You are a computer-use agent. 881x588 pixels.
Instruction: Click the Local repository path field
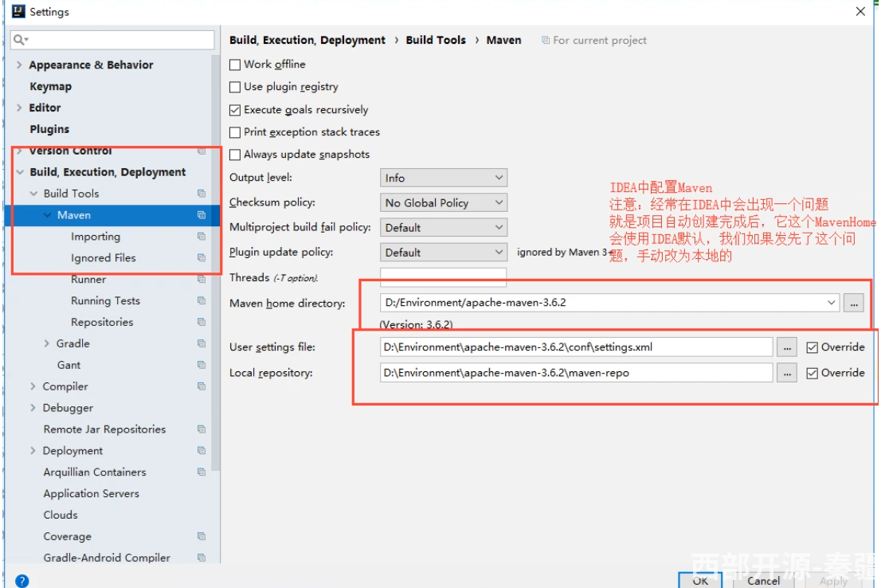[x=577, y=373]
